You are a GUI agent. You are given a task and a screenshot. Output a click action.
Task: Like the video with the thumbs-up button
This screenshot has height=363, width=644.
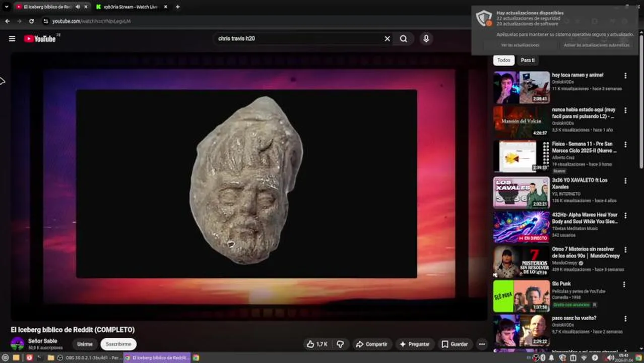coord(317,344)
